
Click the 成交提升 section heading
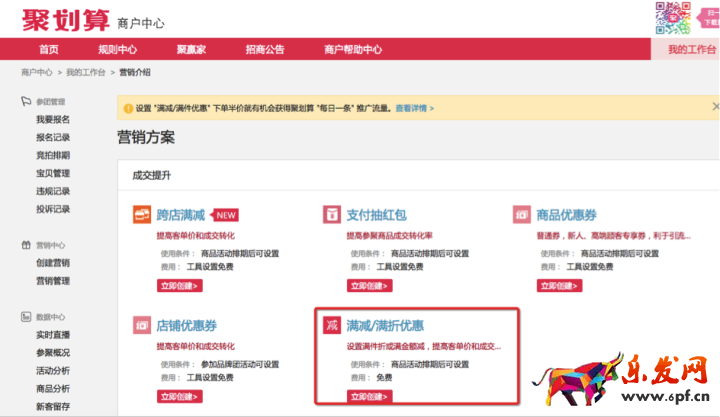[152, 175]
